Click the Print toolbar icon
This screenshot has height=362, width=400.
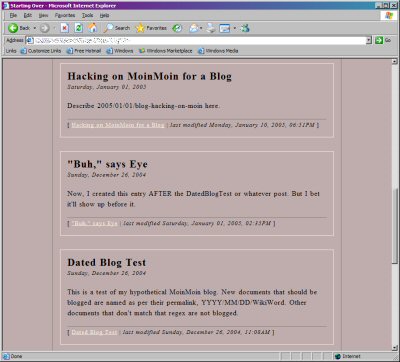[211, 28]
